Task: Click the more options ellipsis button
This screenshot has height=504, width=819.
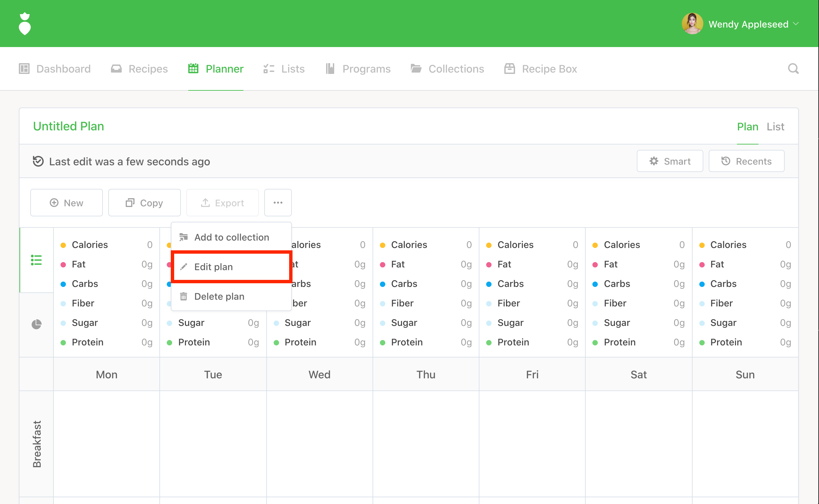Action: pyautogui.click(x=278, y=203)
